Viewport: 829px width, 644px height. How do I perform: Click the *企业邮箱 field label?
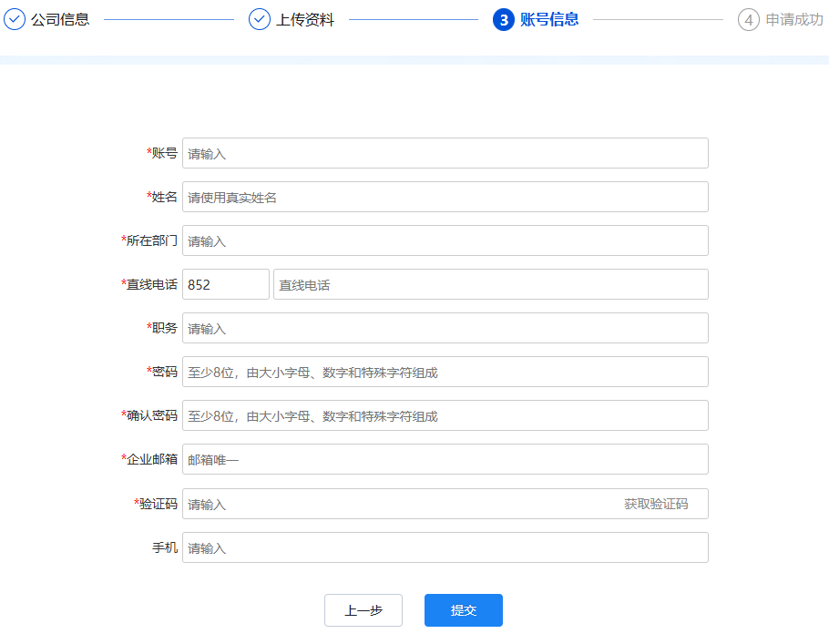[x=149, y=459]
